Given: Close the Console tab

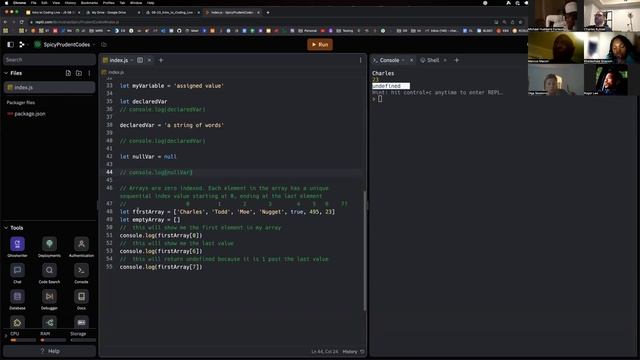Looking at the screenshot, I should [x=411, y=60].
